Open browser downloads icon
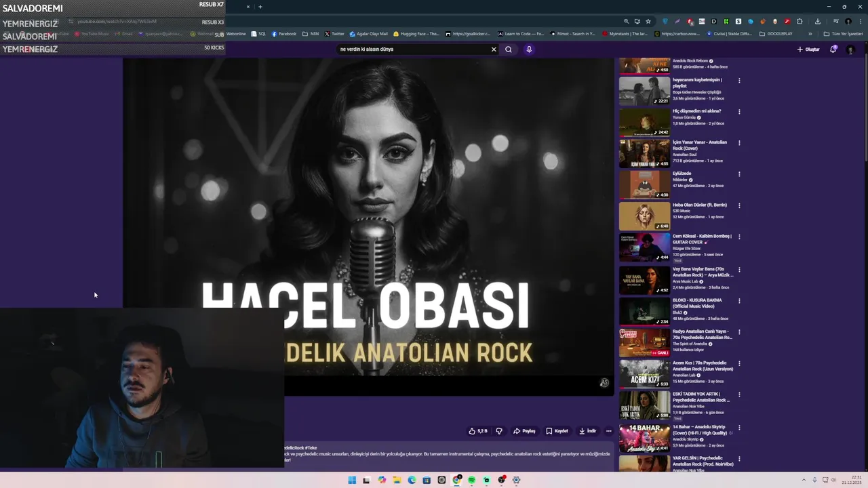This screenshot has width=868, height=488. click(x=818, y=21)
